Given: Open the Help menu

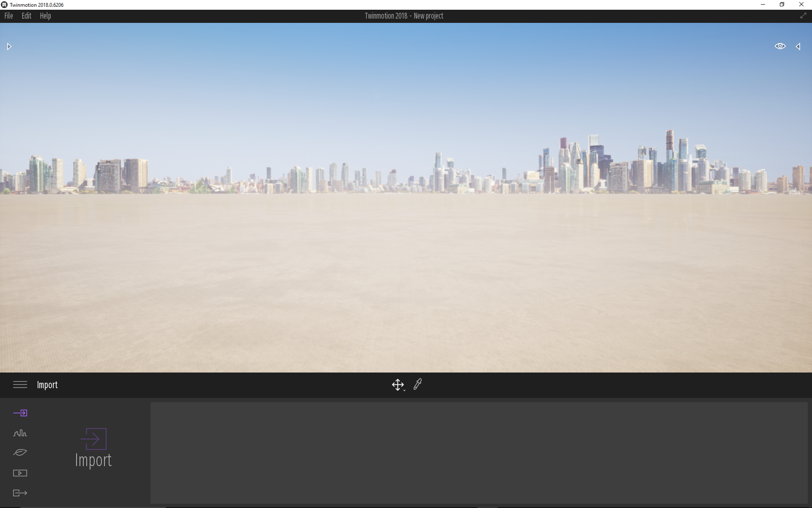Looking at the screenshot, I should pyautogui.click(x=45, y=16).
